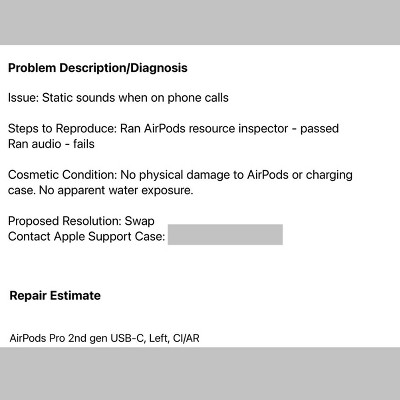Click the Problem Description/Diagnosis heading
The image size is (400, 400).
[98, 68]
